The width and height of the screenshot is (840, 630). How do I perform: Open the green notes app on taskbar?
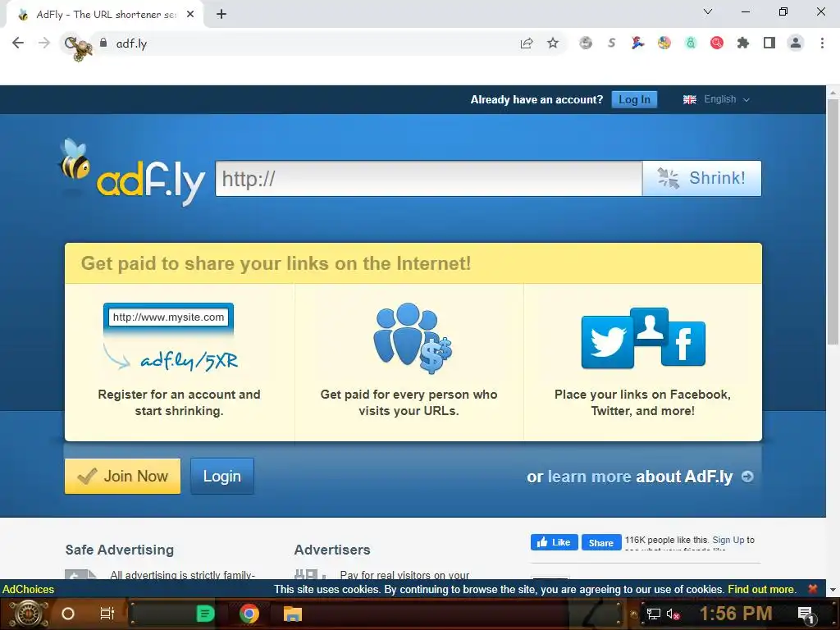click(205, 614)
